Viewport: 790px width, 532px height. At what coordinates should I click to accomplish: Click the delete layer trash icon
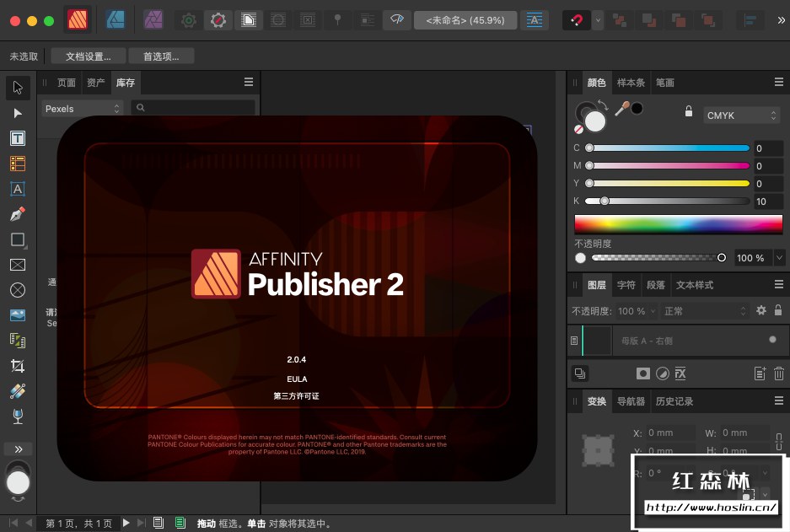pyautogui.click(x=778, y=373)
